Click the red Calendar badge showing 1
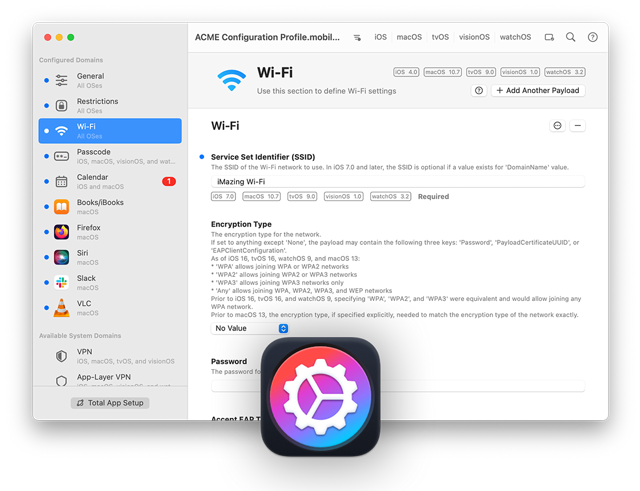This screenshot has height=491, width=640. point(169,181)
